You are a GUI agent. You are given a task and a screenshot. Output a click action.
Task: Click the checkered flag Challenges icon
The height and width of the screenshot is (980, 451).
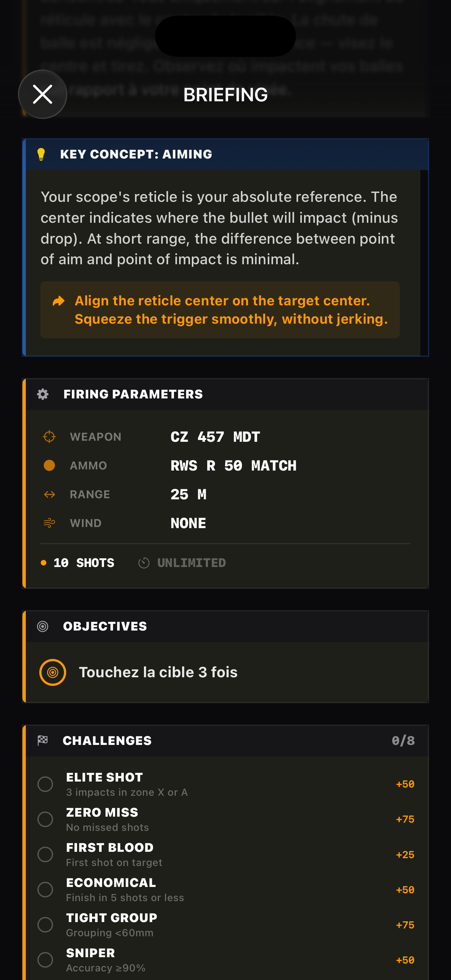[42, 740]
